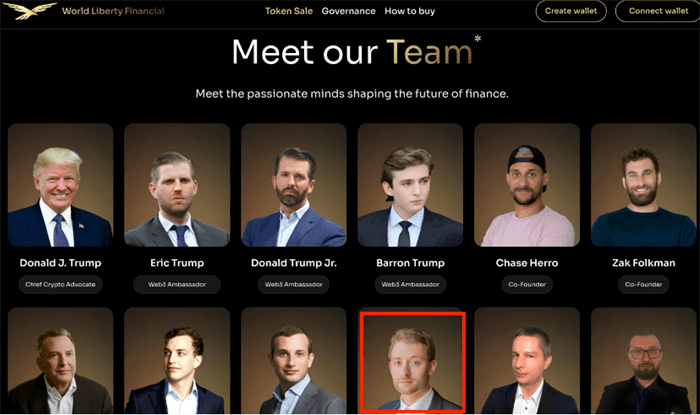Open the Chase Herro portrait card
This screenshot has height=415, width=700.
527,185
